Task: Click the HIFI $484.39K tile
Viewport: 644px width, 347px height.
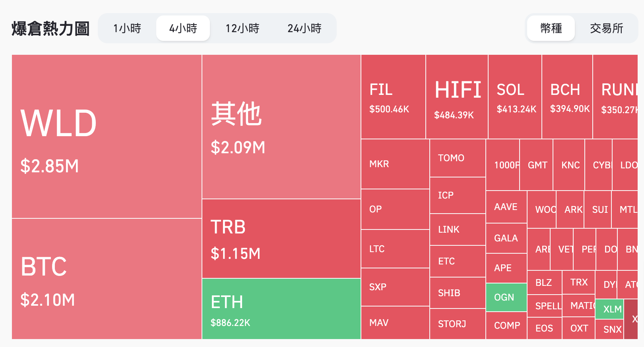Action: 457,97
